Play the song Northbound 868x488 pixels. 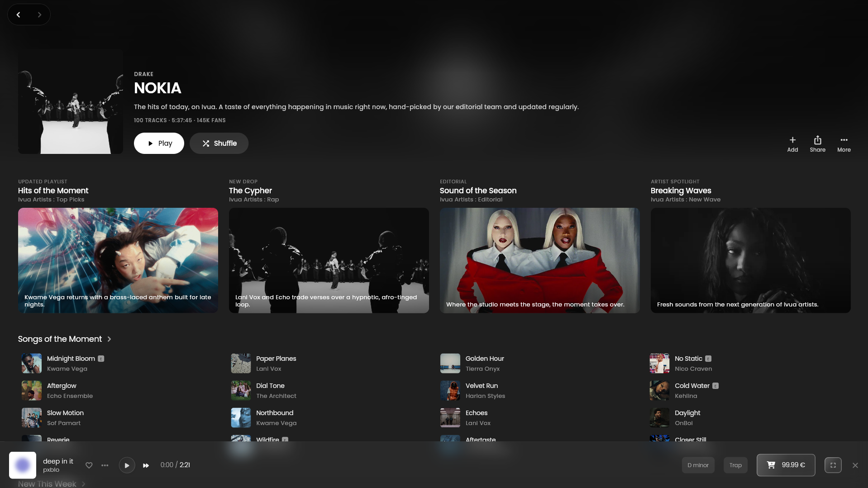pyautogui.click(x=275, y=413)
